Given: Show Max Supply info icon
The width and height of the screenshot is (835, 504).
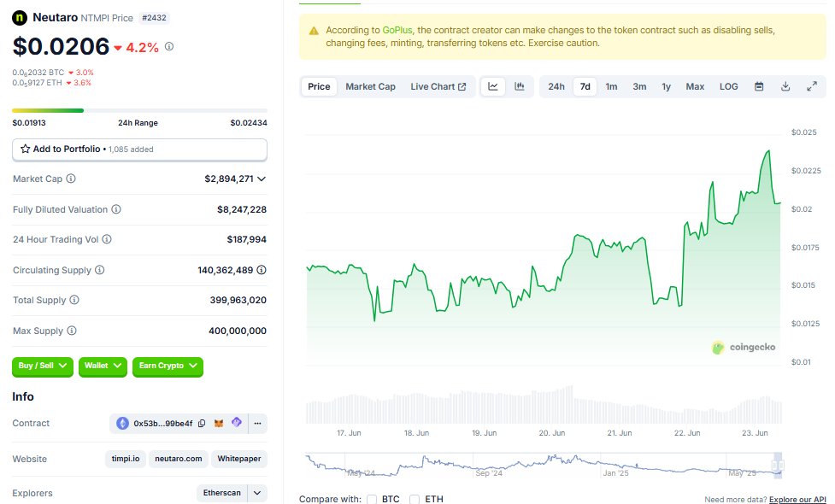Looking at the screenshot, I should (72, 331).
